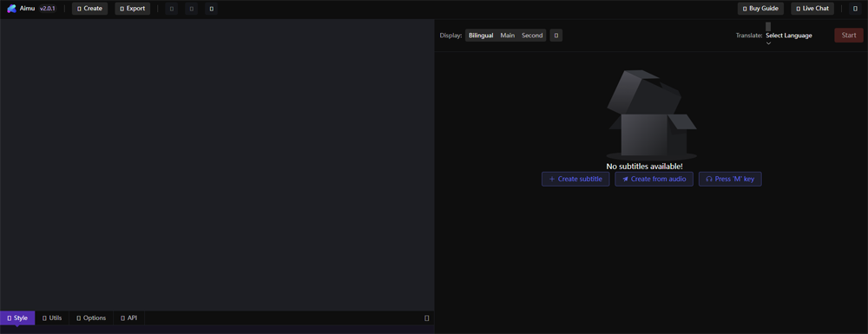
Task: Click the Press 'M' key button
Action: point(730,180)
